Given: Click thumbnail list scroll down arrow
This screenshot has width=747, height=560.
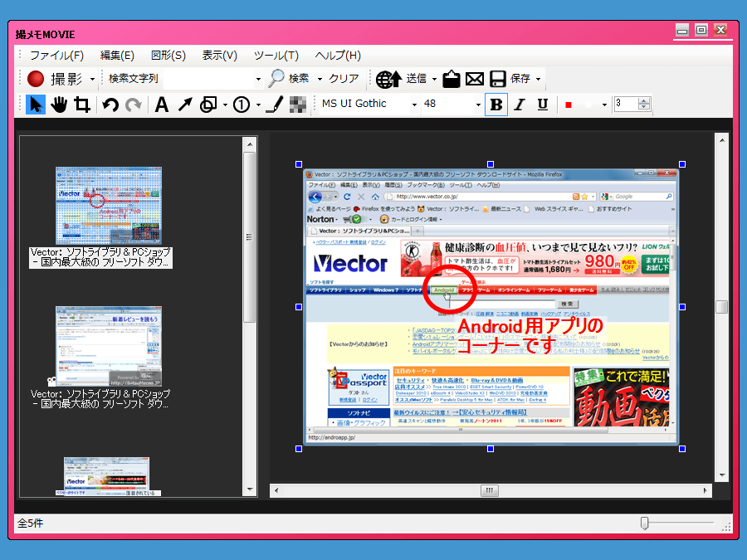Looking at the screenshot, I should [250, 489].
